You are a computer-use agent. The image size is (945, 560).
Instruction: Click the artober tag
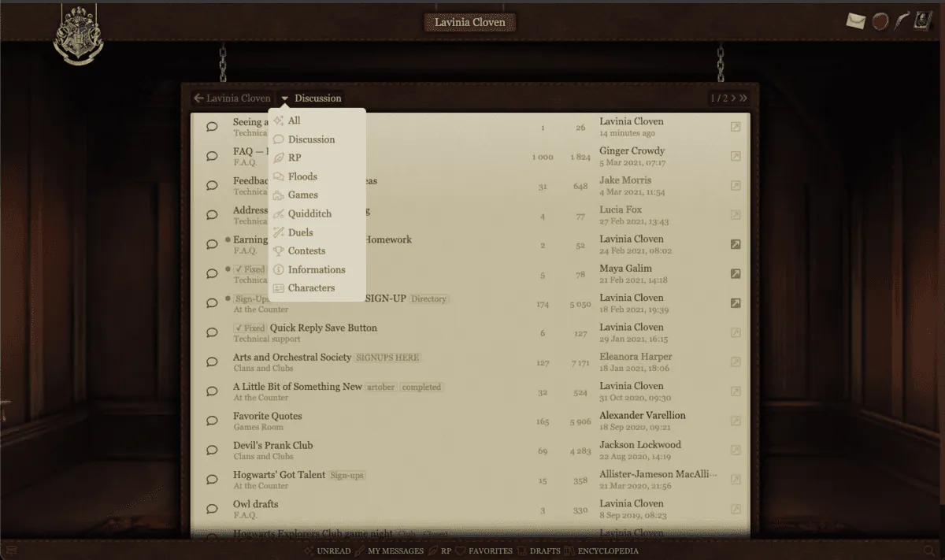pyautogui.click(x=381, y=388)
